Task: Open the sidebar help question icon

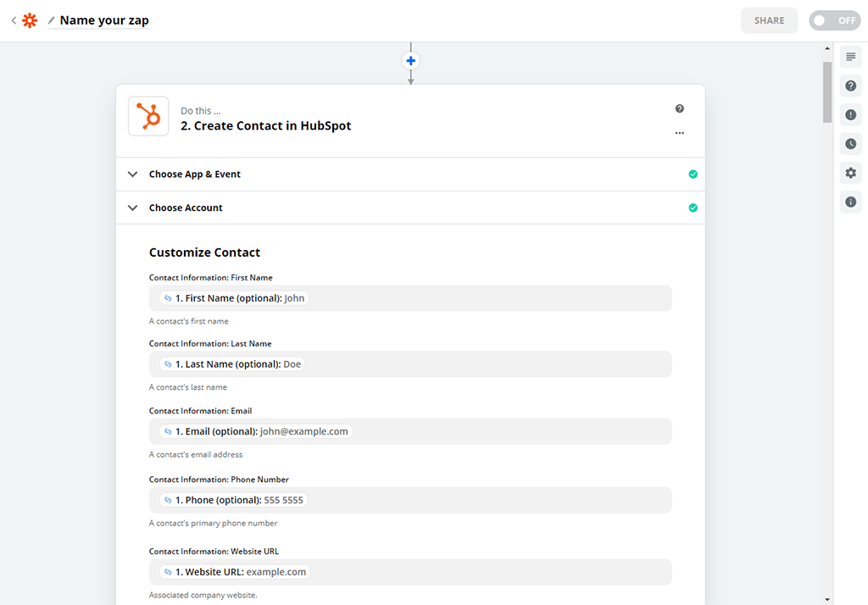Action: (850, 86)
